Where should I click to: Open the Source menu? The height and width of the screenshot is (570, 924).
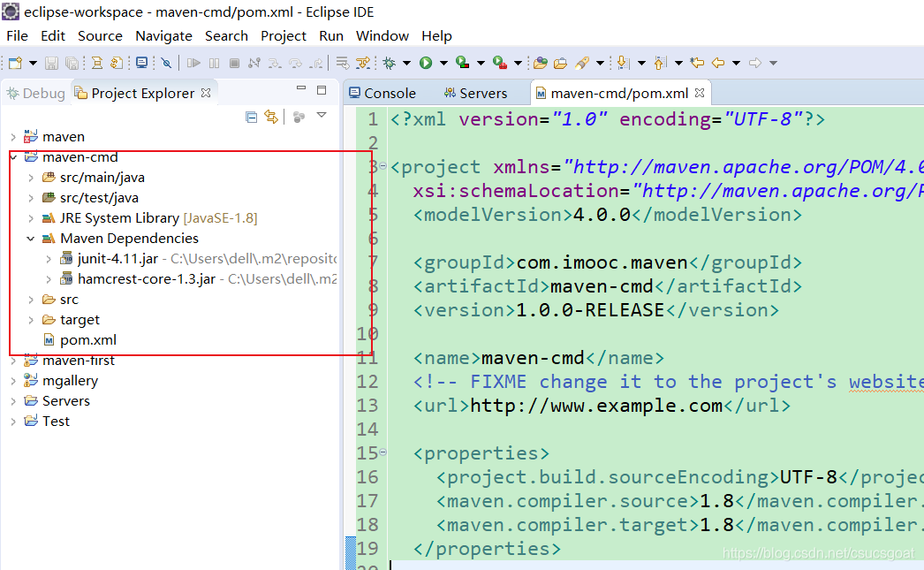(x=100, y=36)
